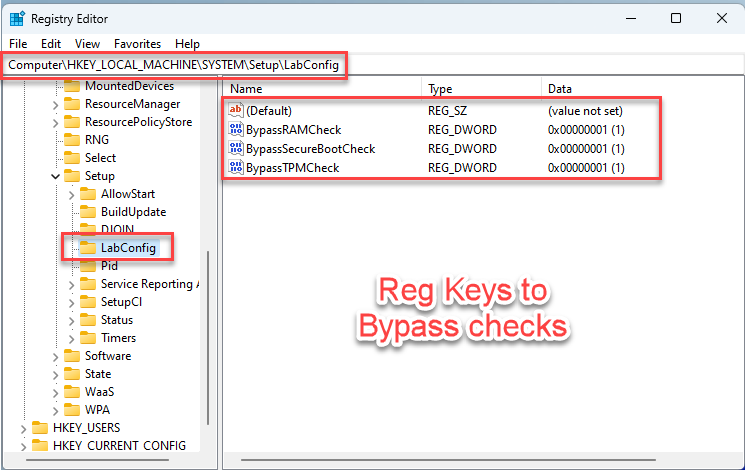
Task: Click the RNG folder icon
Action: tap(72, 140)
